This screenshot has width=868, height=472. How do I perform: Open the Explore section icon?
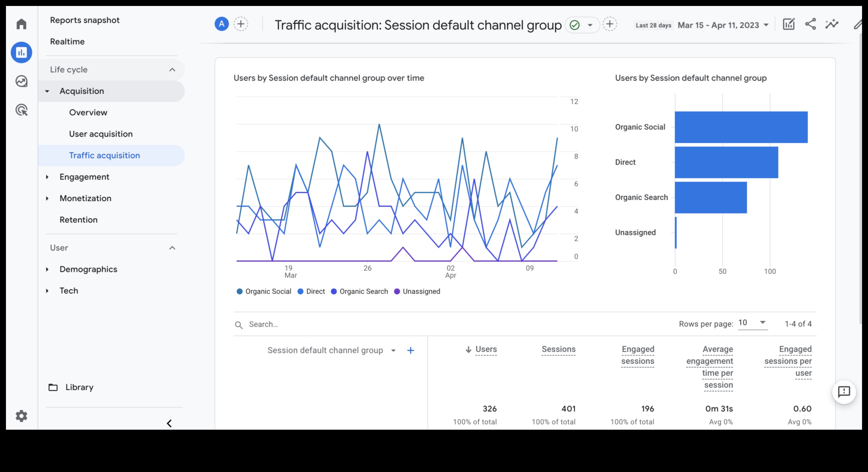coord(21,81)
